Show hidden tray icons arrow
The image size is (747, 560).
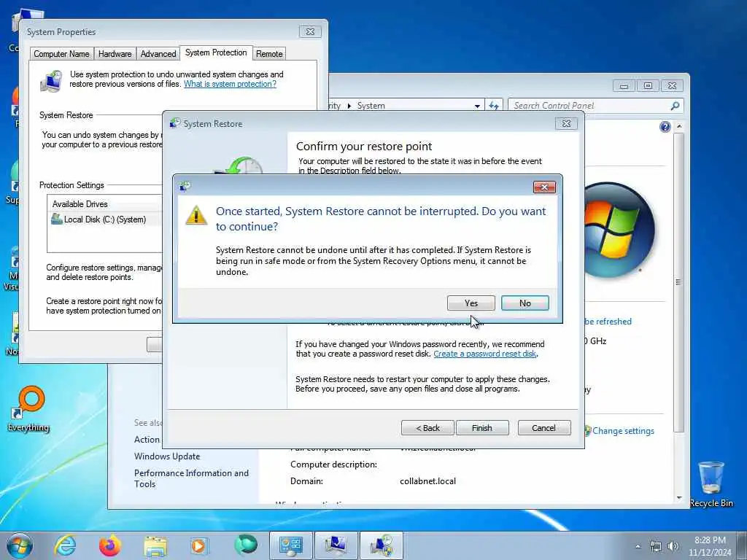[638, 546]
